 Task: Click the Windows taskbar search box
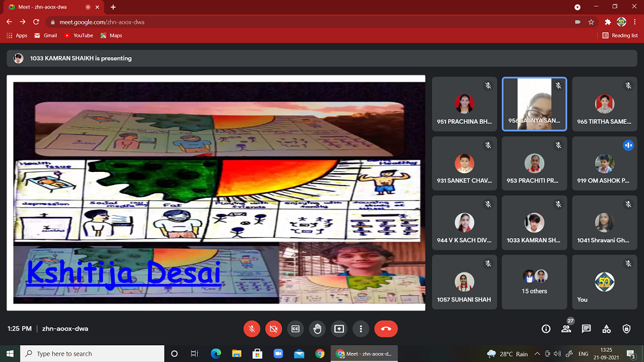[x=92, y=354]
